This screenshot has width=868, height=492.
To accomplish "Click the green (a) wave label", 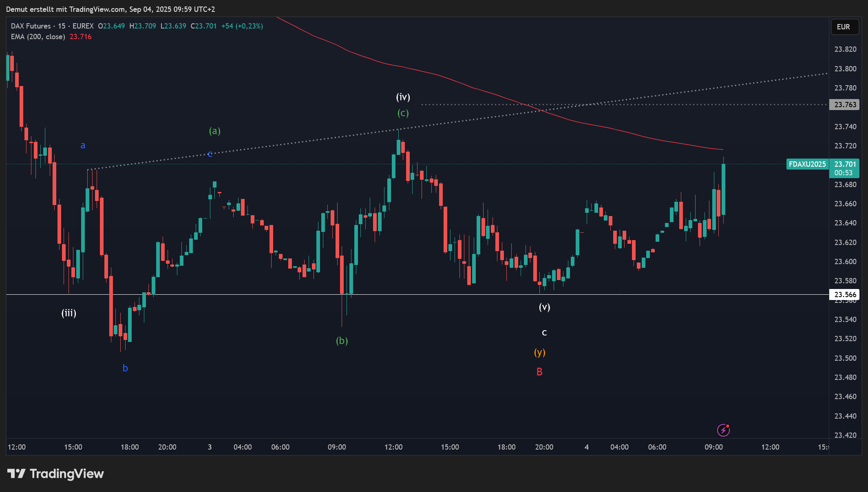I will point(214,131).
